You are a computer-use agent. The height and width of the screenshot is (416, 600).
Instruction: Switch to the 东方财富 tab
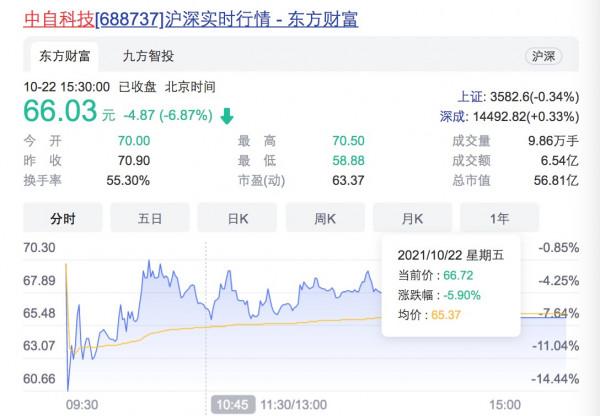click(64, 56)
